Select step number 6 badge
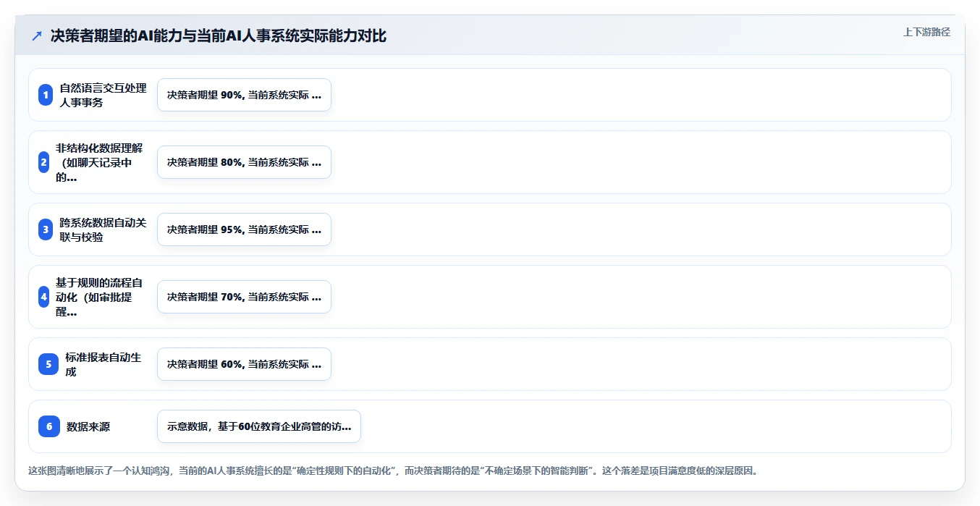This screenshot has height=506, width=980. click(49, 426)
